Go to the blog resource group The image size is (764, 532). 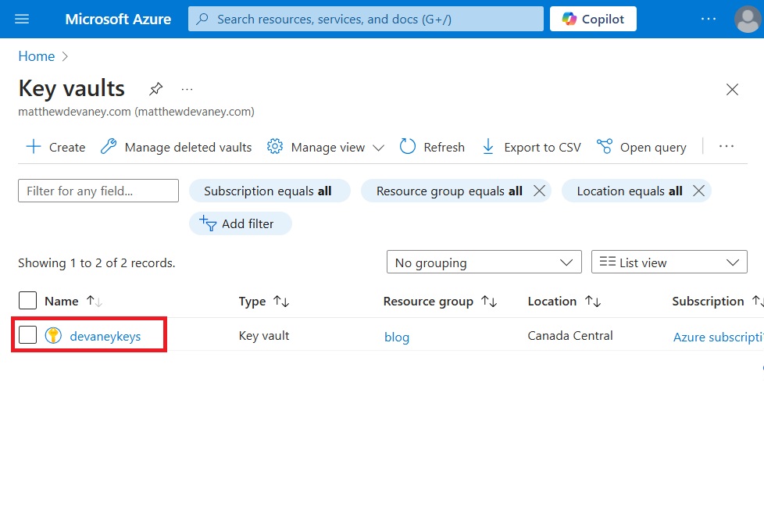397,337
